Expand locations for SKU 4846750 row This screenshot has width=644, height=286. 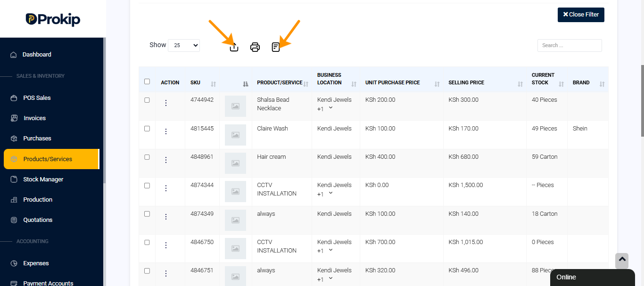click(330, 250)
